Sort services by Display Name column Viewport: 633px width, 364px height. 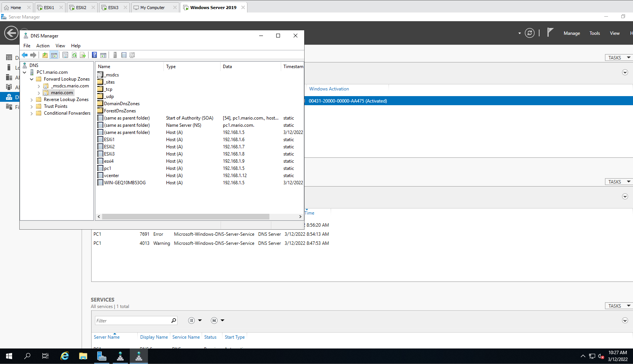(154, 337)
